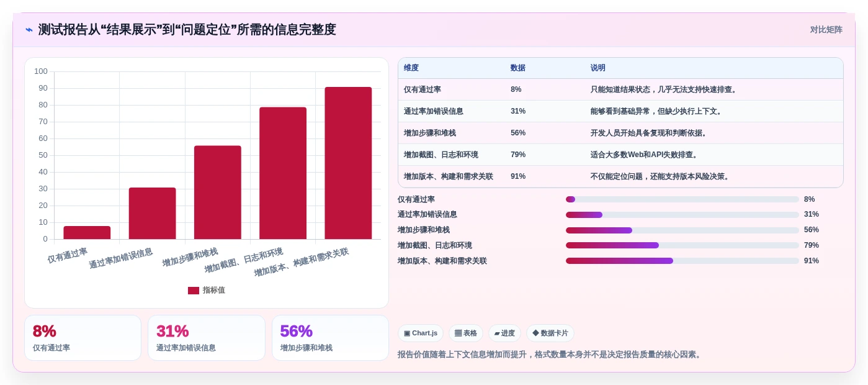Screen dimensions: 868x385
Task: Click description 适合大多数Web和API失败排查。
Action: [x=646, y=155]
